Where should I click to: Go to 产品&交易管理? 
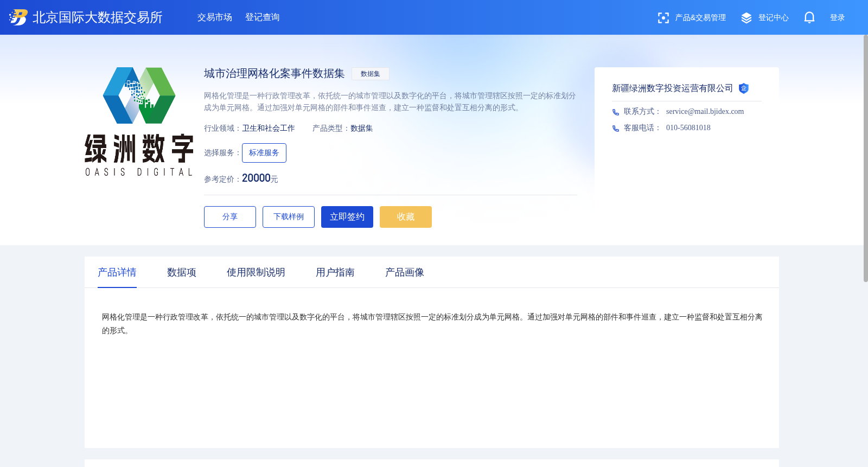[x=700, y=18]
